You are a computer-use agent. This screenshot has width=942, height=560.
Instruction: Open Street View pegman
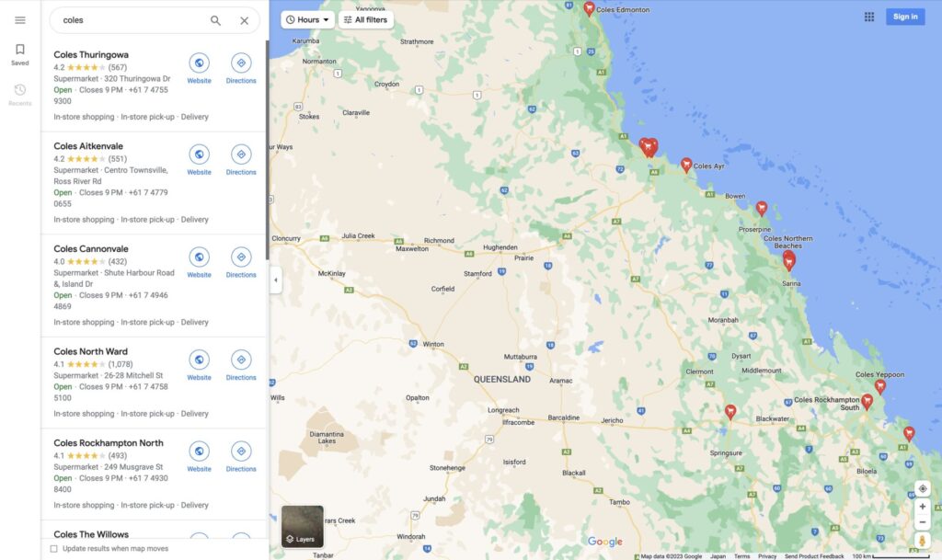[922, 541]
